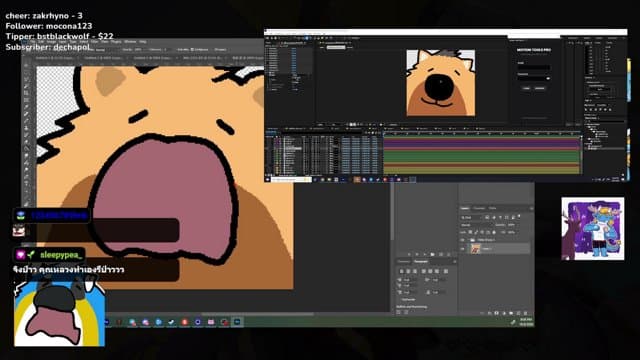This screenshot has height=360, width=640.
Task: Justify all text in Paragraph panel
Action: pyautogui.click(x=446, y=271)
